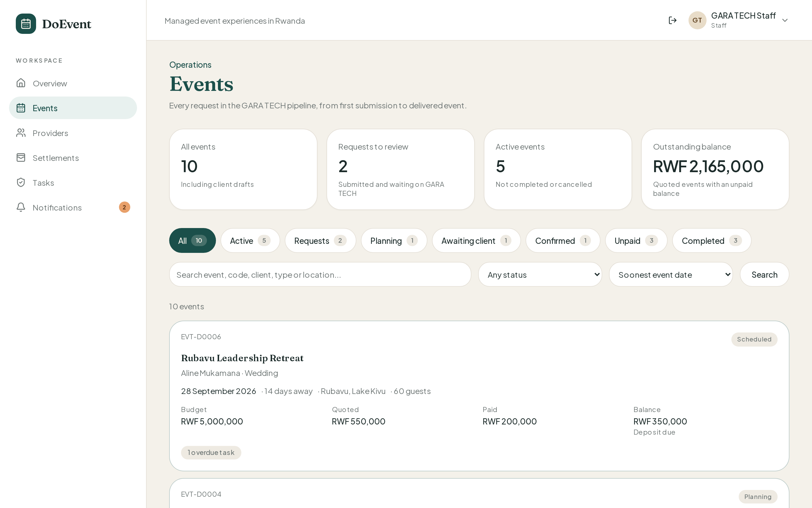Open Settlements in the sidebar
The width and height of the screenshot is (812, 508).
(73, 157)
